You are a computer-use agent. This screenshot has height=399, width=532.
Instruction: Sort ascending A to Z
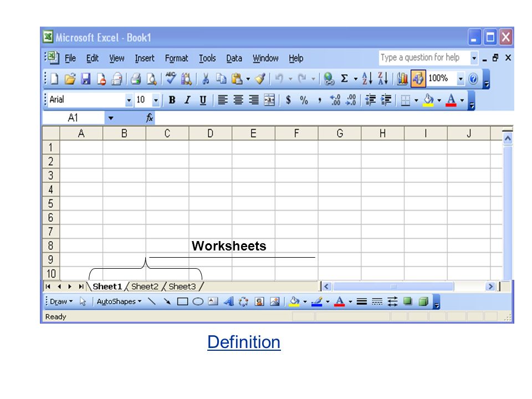367,79
